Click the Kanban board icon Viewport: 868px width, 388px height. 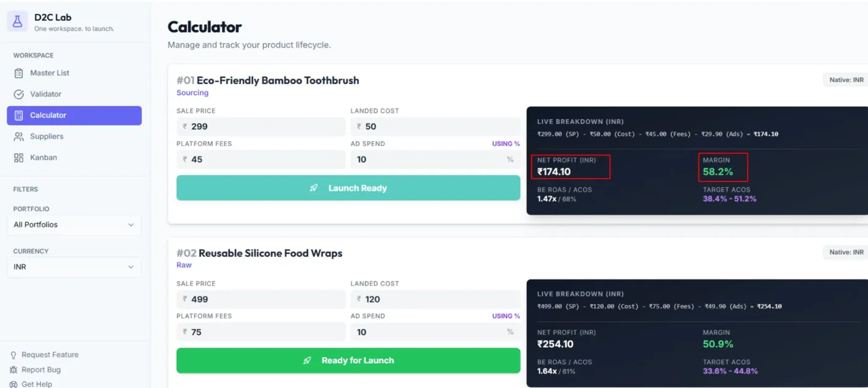[x=19, y=157]
